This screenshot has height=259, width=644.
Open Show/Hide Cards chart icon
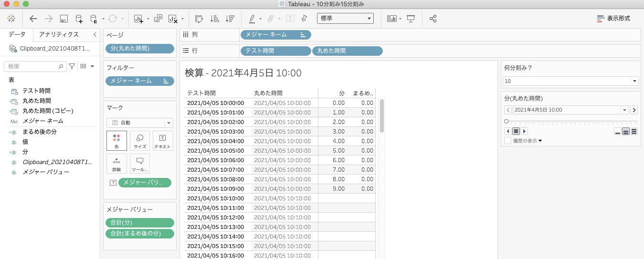pos(392,19)
